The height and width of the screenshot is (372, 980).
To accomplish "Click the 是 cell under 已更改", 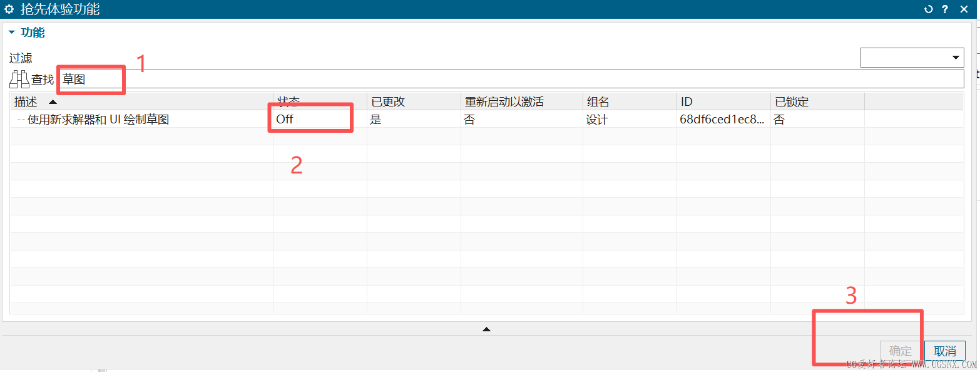I will point(414,119).
